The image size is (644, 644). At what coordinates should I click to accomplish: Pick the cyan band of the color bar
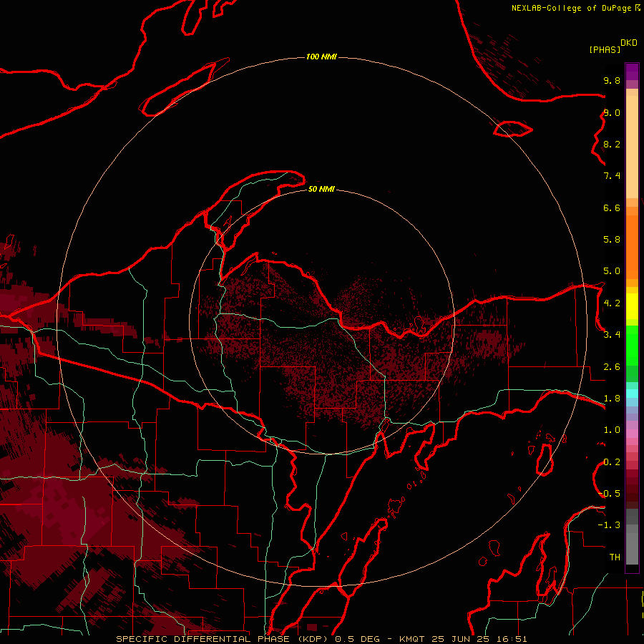[x=632, y=394]
